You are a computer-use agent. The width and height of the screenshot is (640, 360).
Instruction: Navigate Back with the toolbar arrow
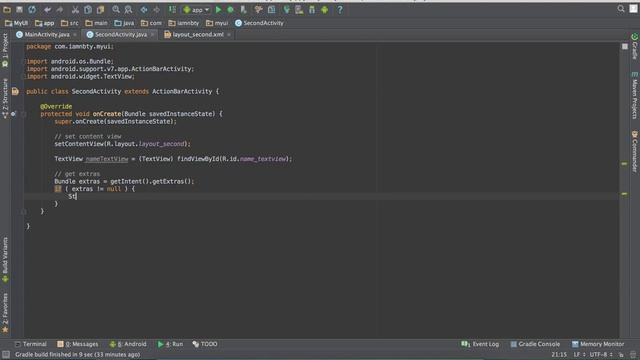click(144, 9)
